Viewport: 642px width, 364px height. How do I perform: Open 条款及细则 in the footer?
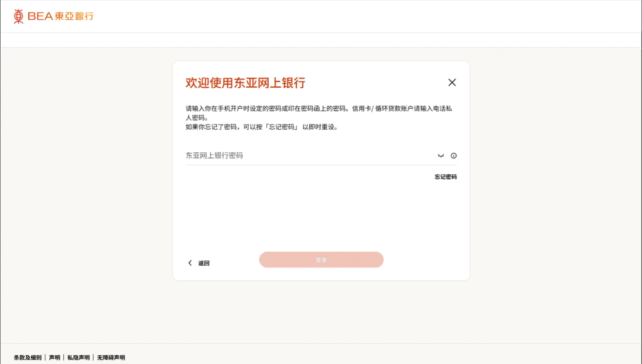[x=28, y=357]
